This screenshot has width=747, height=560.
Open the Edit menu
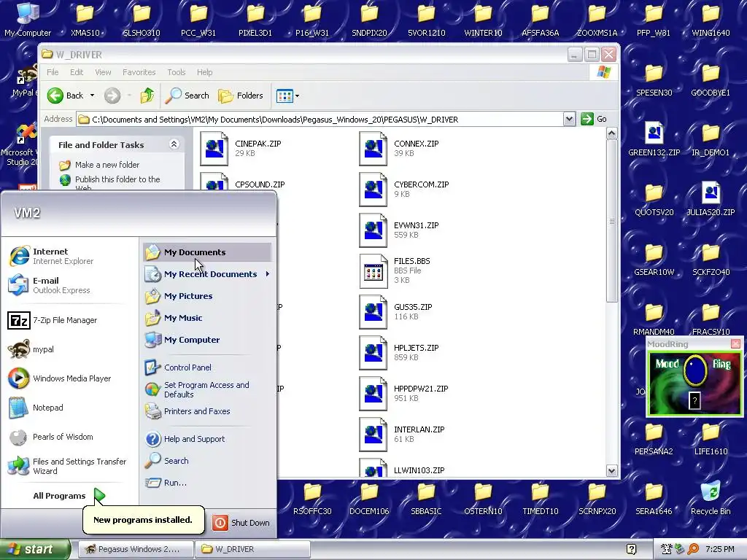pos(77,72)
